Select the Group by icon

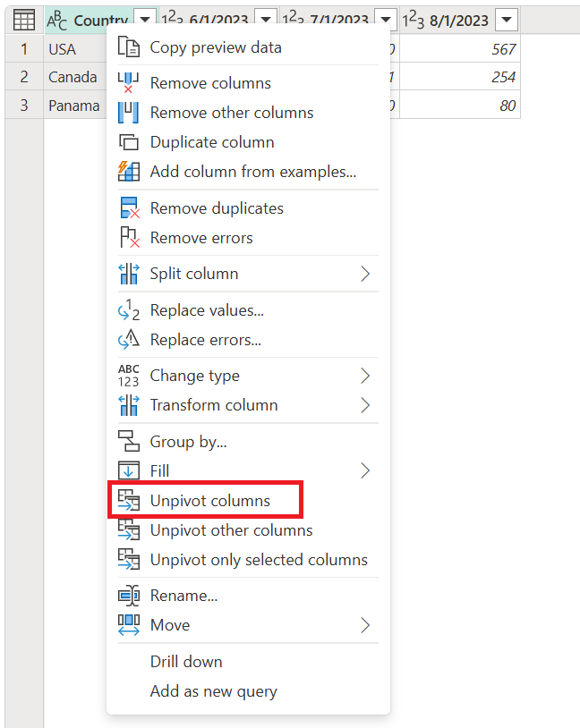[127, 441]
